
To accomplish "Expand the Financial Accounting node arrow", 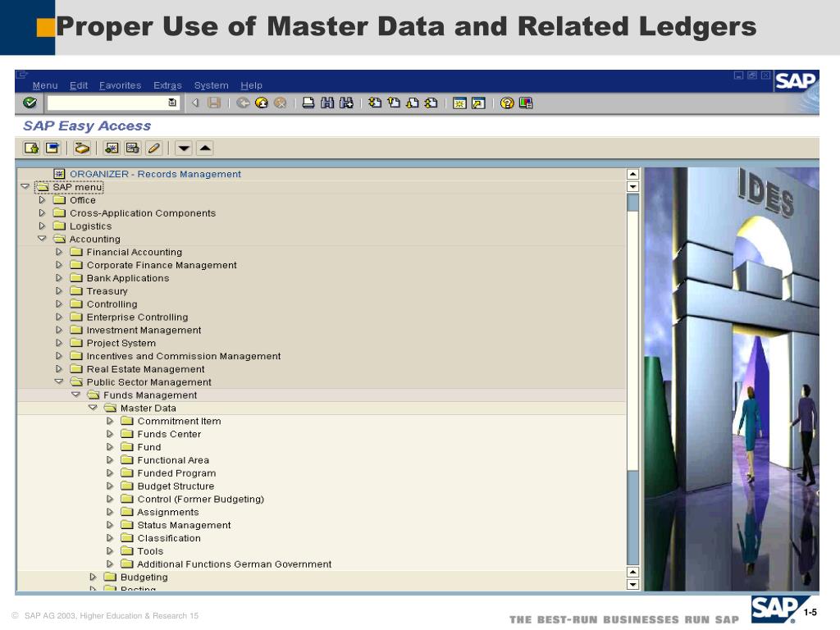I will [59, 252].
